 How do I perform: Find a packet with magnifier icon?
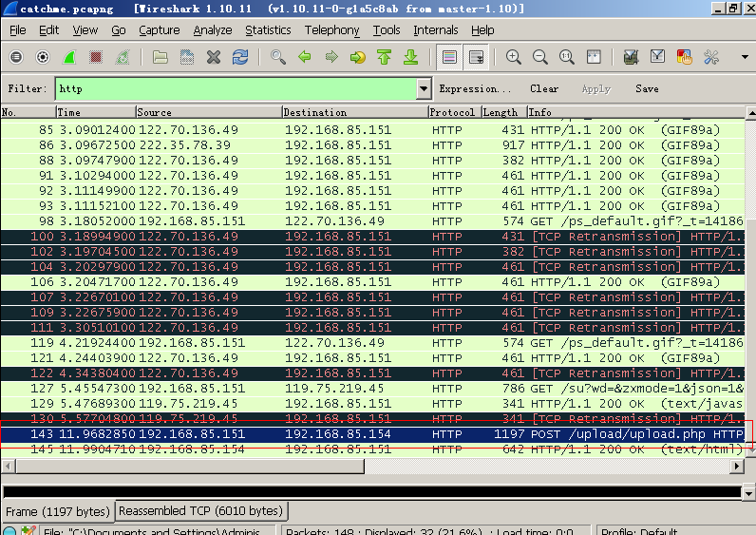(277, 57)
